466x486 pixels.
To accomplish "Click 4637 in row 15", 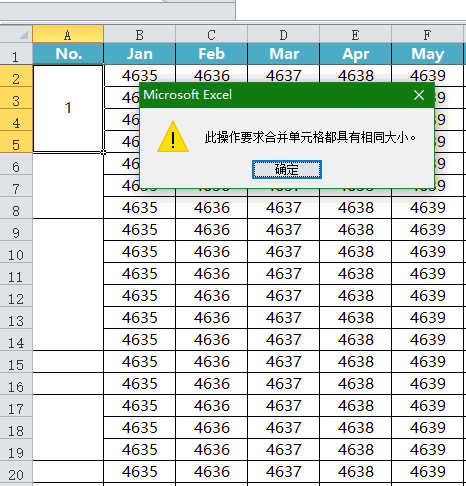I will point(284,362).
